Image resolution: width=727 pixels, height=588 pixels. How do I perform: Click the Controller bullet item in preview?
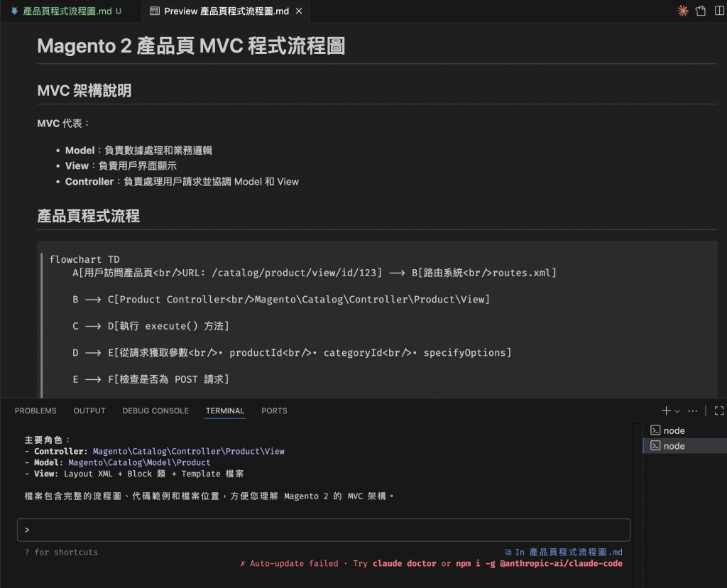pos(182,182)
